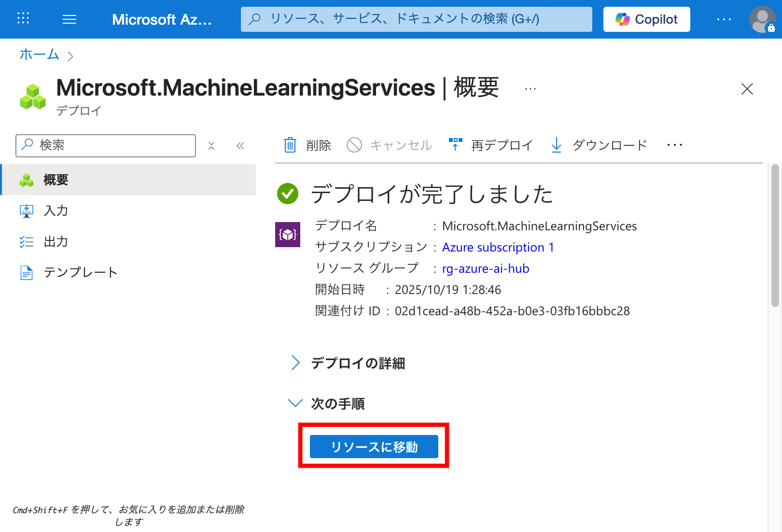Go to ホーム breadcrumb
The width and height of the screenshot is (782, 532).
point(39,54)
